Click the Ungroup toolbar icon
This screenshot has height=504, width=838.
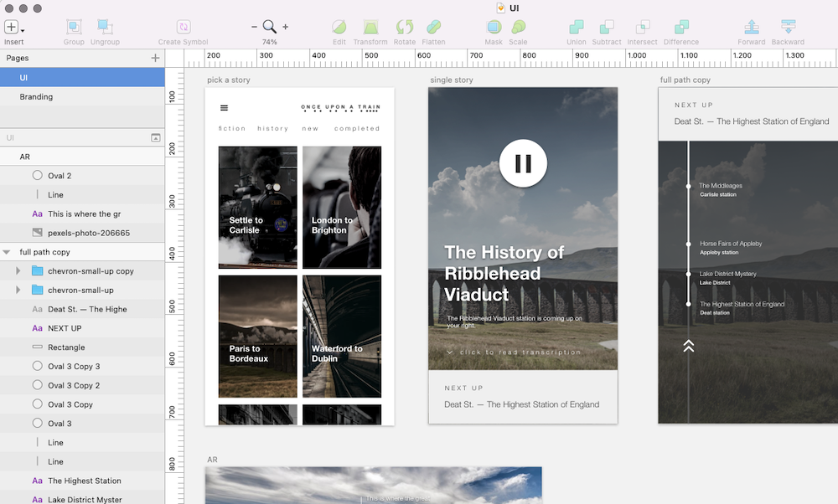(x=105, y=27)
